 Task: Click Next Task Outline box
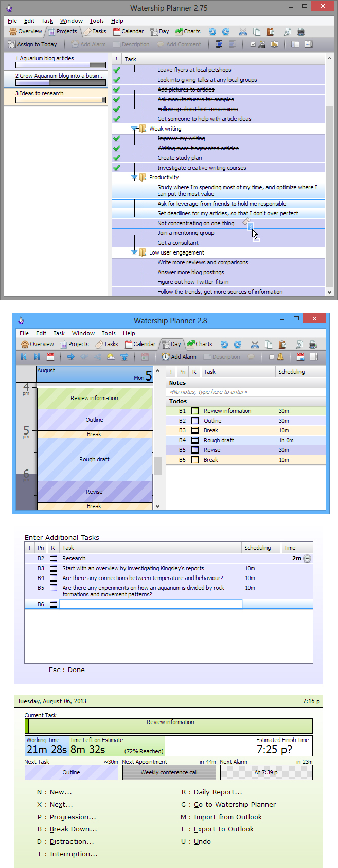pyautogui.click(x=72, y=772)
